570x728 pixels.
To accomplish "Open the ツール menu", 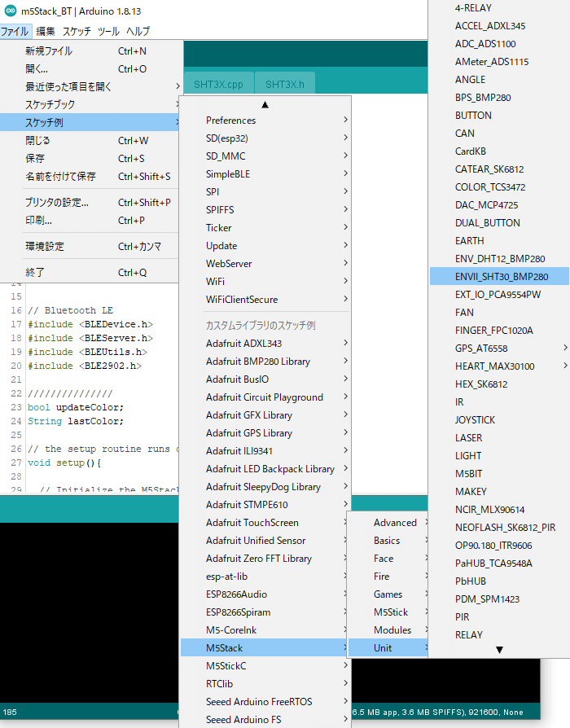I will pyautogui.click(x=108, y=31).
